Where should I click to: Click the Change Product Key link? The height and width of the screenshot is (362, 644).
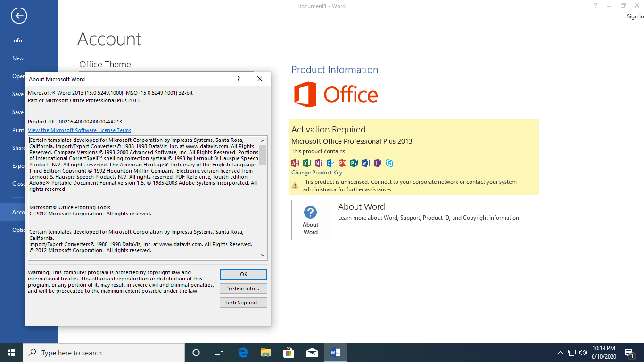click(317, 173)
